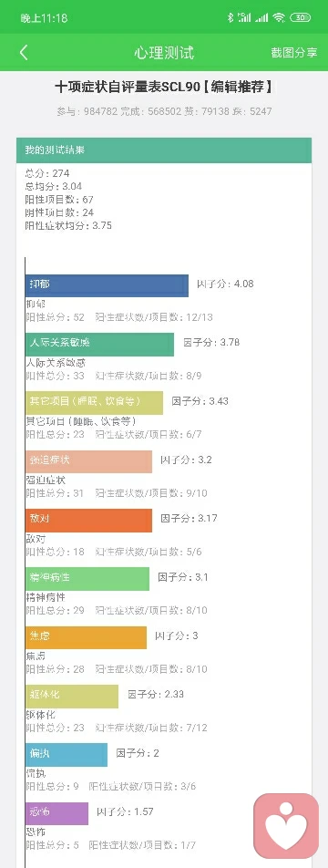Tap the floating pink heart icon
This screenshot has width=328, height=868.
pyautogui.click(x=286, y=825)
